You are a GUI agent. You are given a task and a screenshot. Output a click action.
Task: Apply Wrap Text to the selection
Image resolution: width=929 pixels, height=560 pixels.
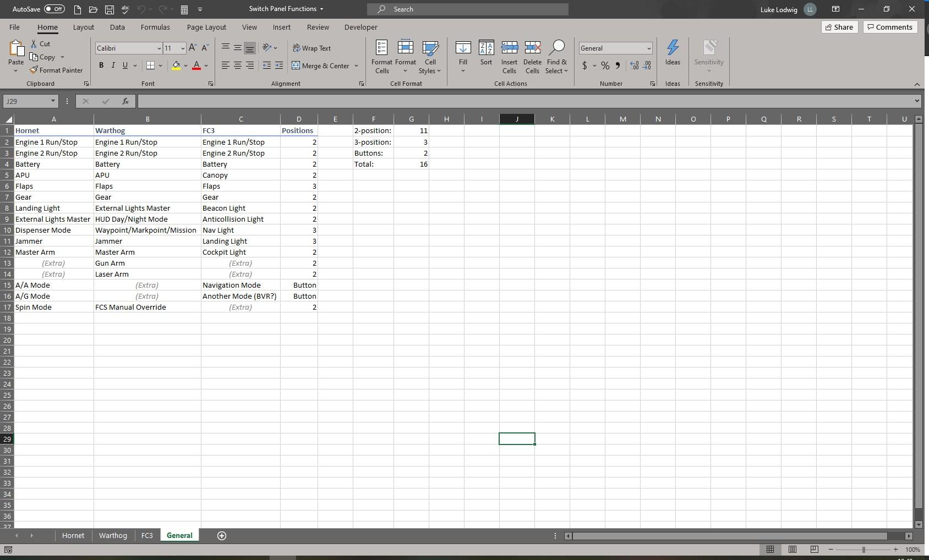(312, 48)
